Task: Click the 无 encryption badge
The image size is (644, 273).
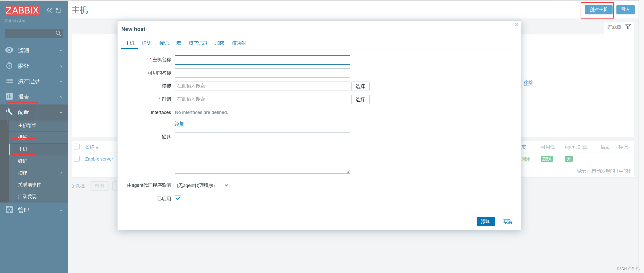Action: pyautogui.click(x=569, y=159)
